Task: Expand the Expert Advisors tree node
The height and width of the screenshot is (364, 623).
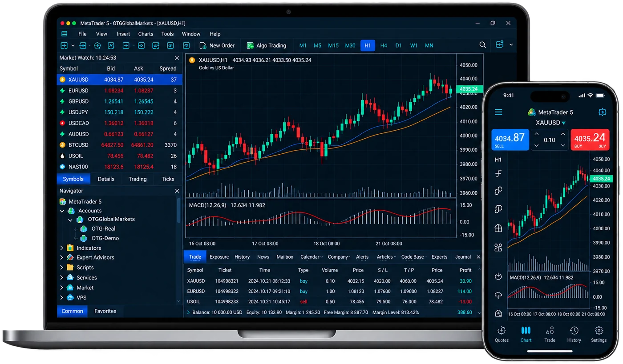Action: click(x=62, y=257)
